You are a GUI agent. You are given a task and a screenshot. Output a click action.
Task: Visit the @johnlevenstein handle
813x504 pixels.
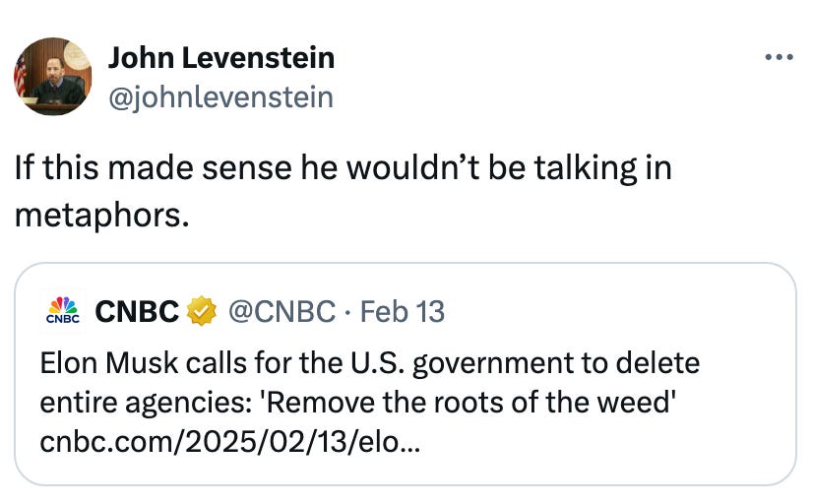click(x=220, y=97)
